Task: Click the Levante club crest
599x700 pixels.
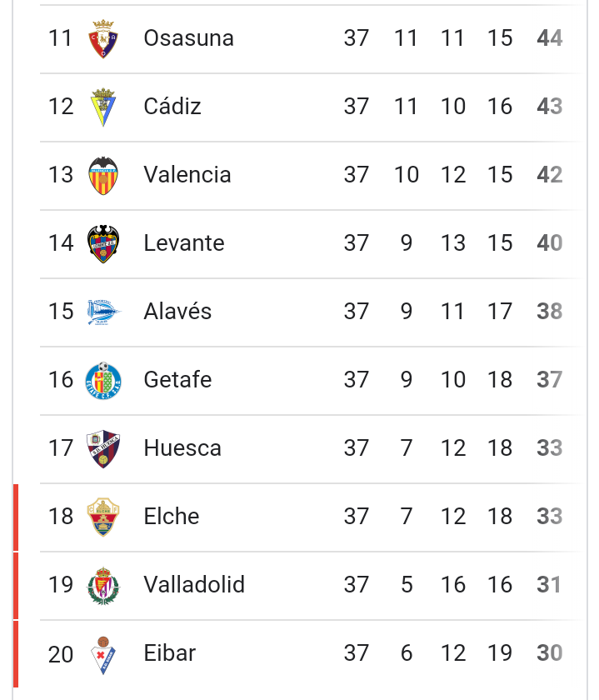Action: coord(103,243)
